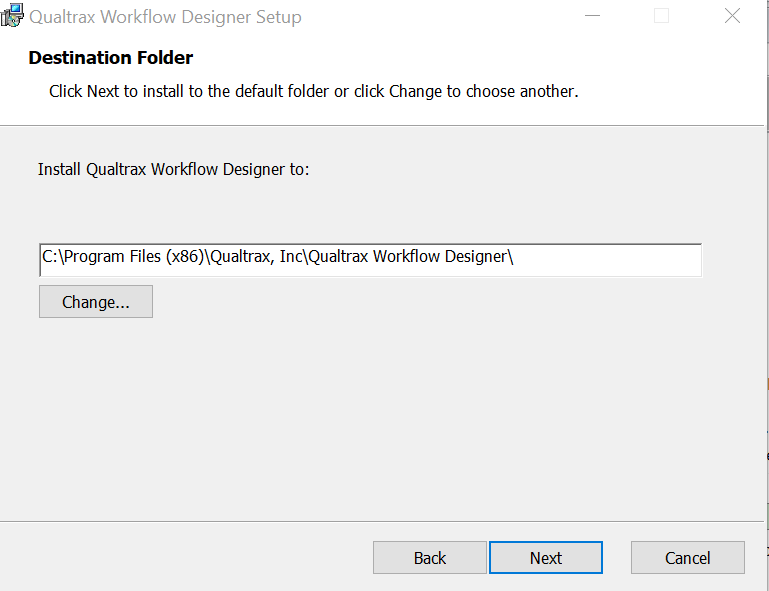769x591 pixels.
Task: Abort the setup using Cancel
Action: 688,558
